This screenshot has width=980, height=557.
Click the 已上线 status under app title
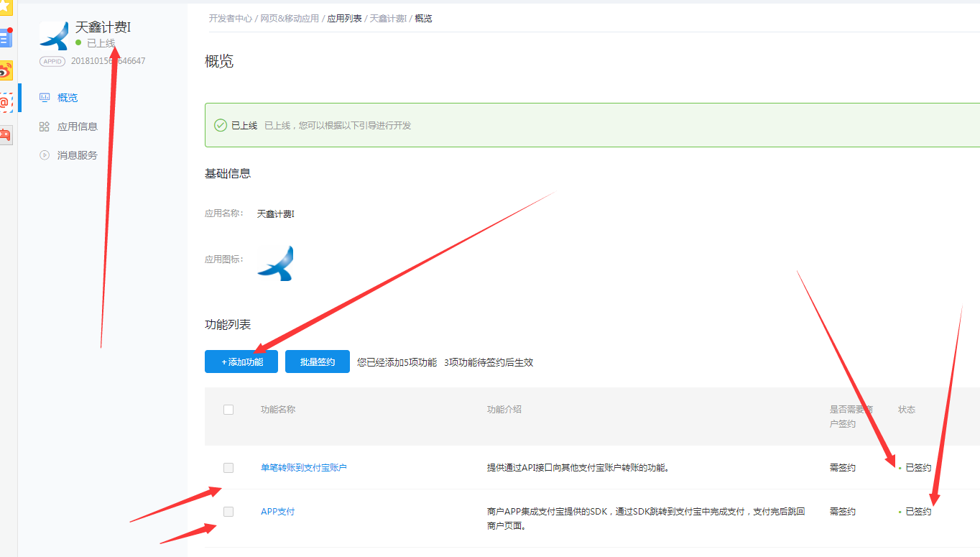coord(101,43)
